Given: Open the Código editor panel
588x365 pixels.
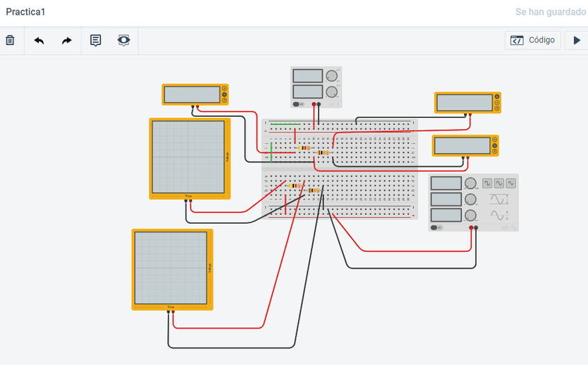Looking at the screenshot, I should pyautogui.click(x=533, y=40).
